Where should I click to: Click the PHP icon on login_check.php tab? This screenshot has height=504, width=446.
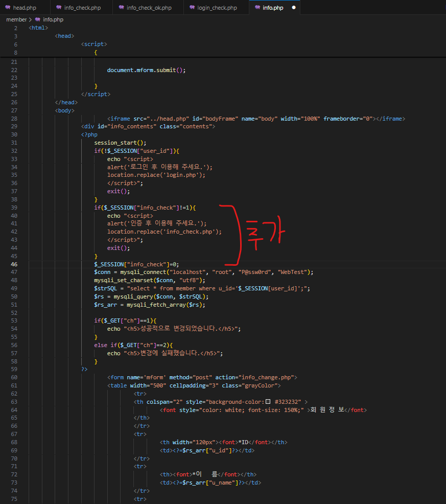tap(192, 7)
